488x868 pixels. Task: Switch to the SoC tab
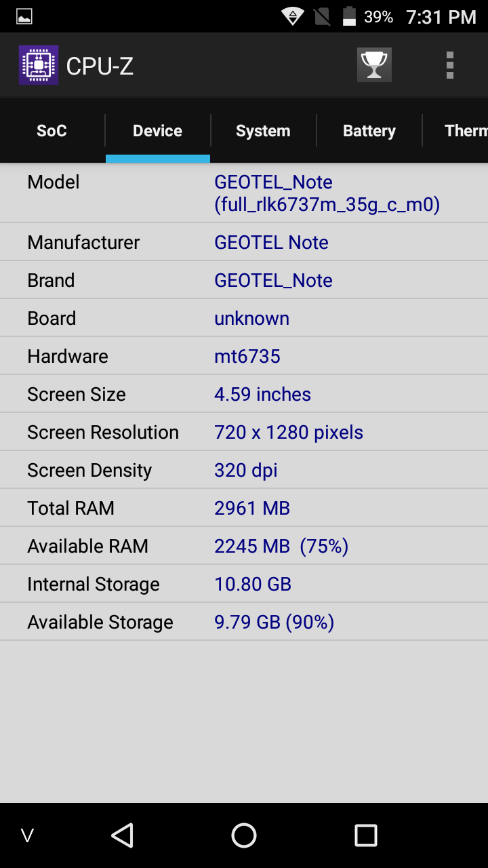[52, 131]
